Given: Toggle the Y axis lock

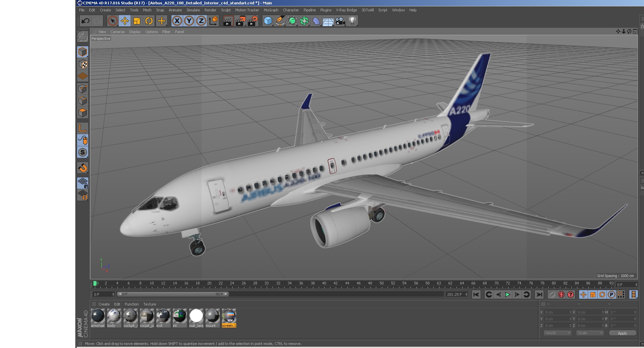Looking at the screenshot, I should click(x=189, y=21).
